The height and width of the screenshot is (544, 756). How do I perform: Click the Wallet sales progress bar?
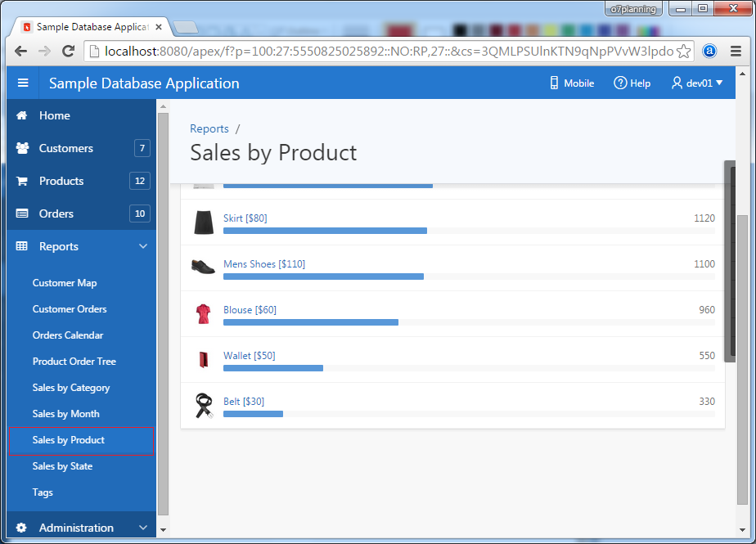click(x=469, y=368)
